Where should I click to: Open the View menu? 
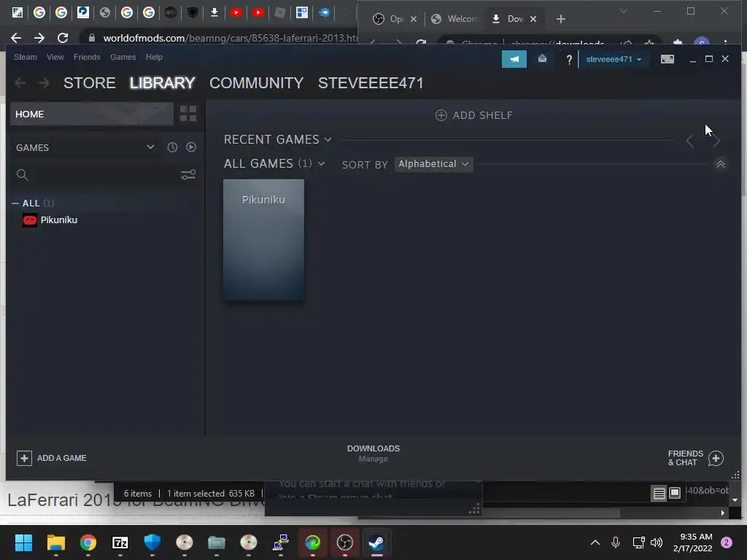click(x=55, y=57)
